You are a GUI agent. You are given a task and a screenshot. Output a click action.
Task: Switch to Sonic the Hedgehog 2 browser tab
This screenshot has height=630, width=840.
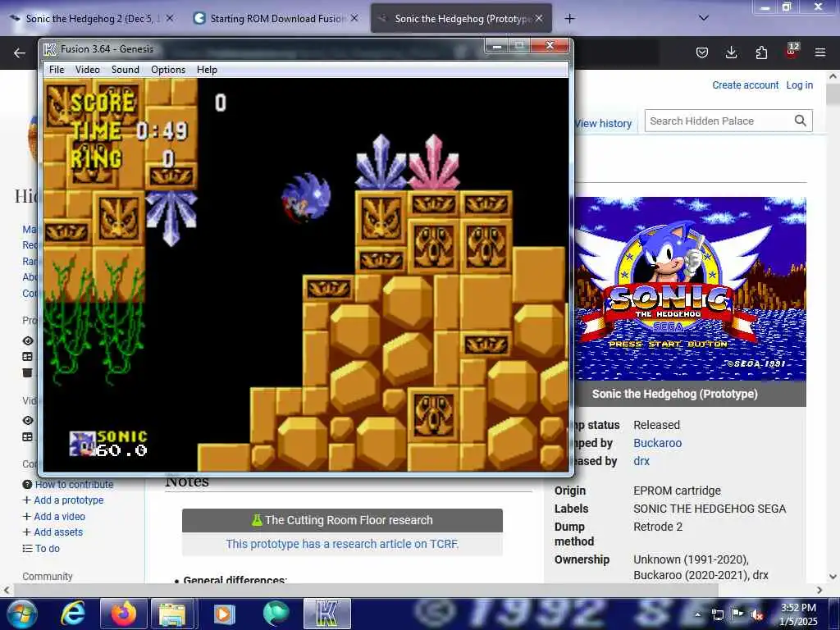[91, 19]
